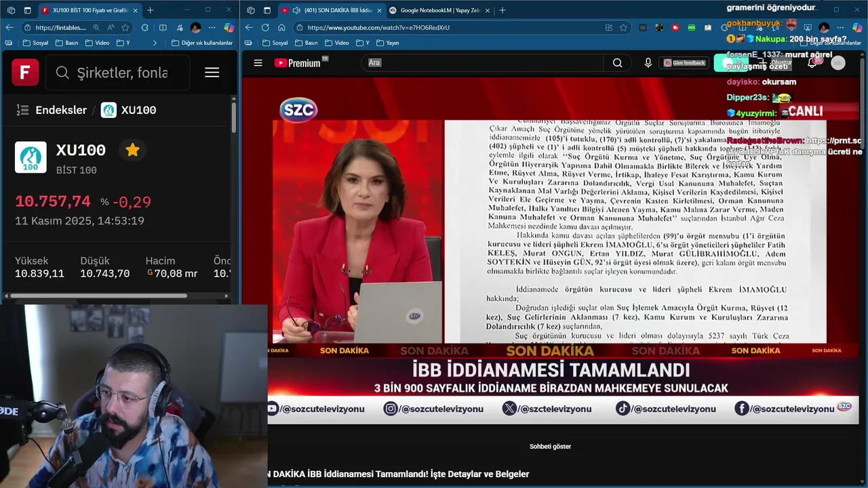
Task: Click Sohbeti göster button
Action: pos(550,447)
